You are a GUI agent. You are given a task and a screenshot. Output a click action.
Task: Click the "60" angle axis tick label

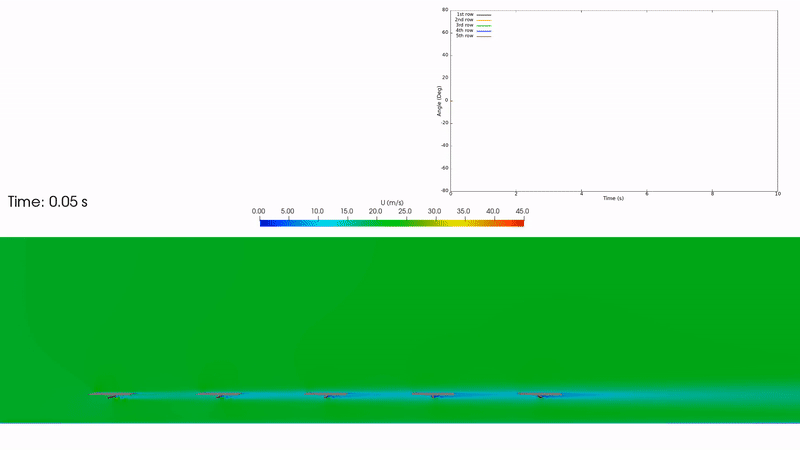pos(445,32)
